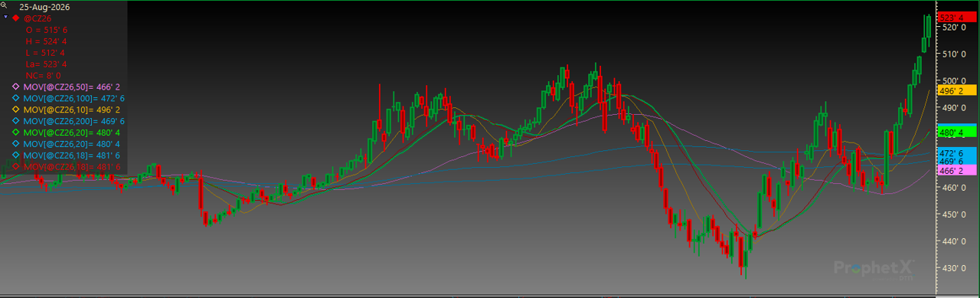Click the magnifier zoom icon
The height and width of the screenshot is (298, 980).
pos(5,5)
